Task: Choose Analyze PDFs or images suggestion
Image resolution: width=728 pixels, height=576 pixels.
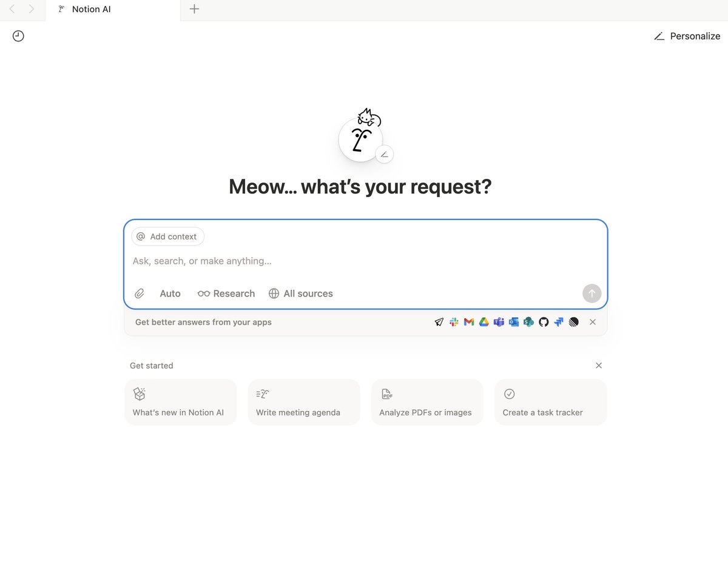Action: (427, 402)
